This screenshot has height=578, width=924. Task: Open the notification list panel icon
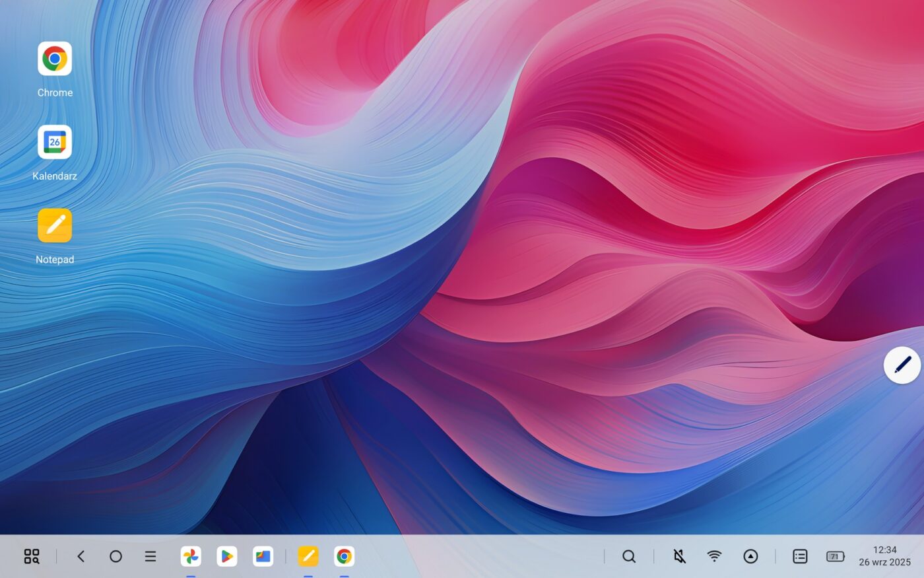pos(800,556)
